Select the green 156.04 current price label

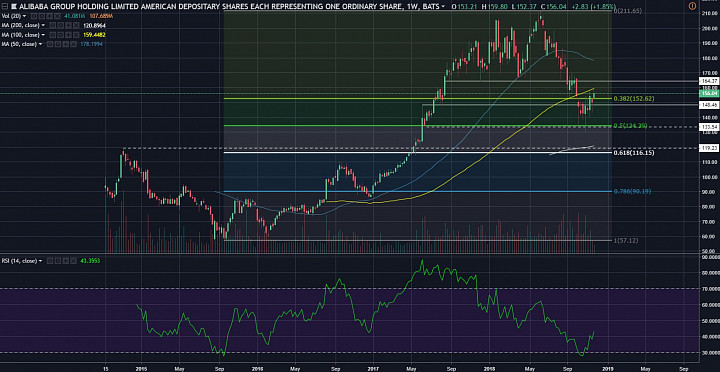point(709,93)
